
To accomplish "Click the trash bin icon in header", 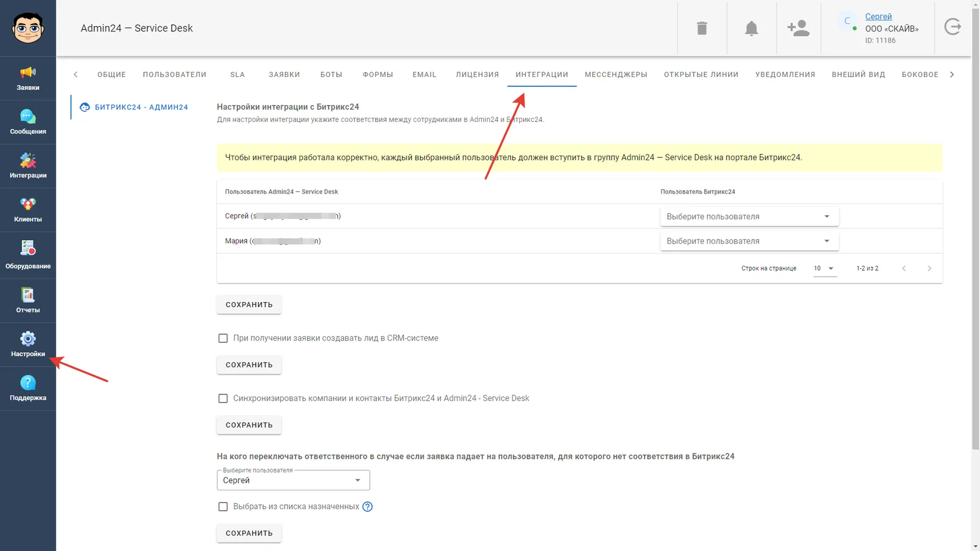I will pyautogui.click(x=702, y=28).
